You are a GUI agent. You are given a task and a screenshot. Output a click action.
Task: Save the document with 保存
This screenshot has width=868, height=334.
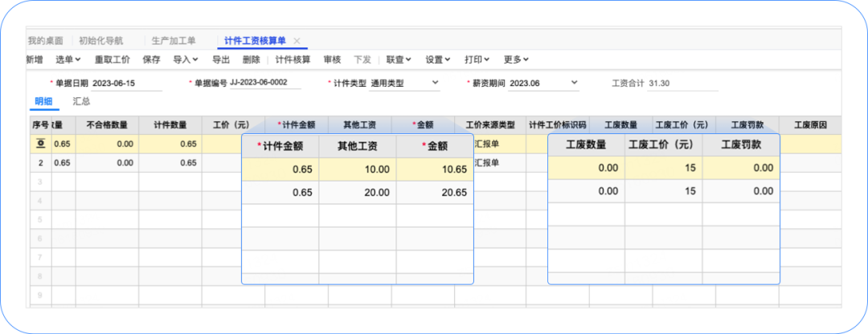pos(151,59)
